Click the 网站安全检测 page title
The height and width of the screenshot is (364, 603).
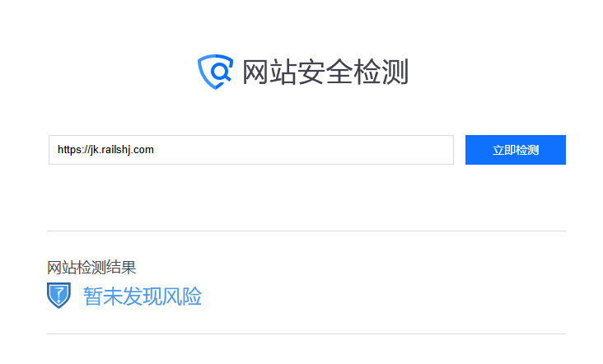pyautogui.click(x=325, y=72)
